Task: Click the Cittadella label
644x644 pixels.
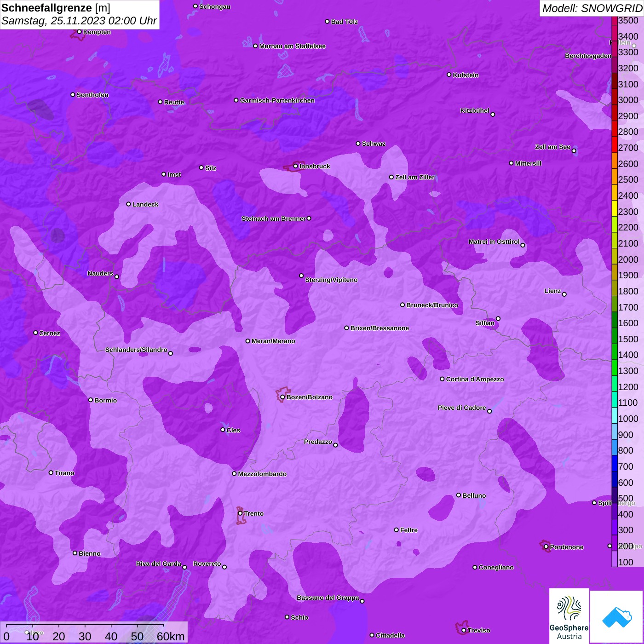Action: 391,635
